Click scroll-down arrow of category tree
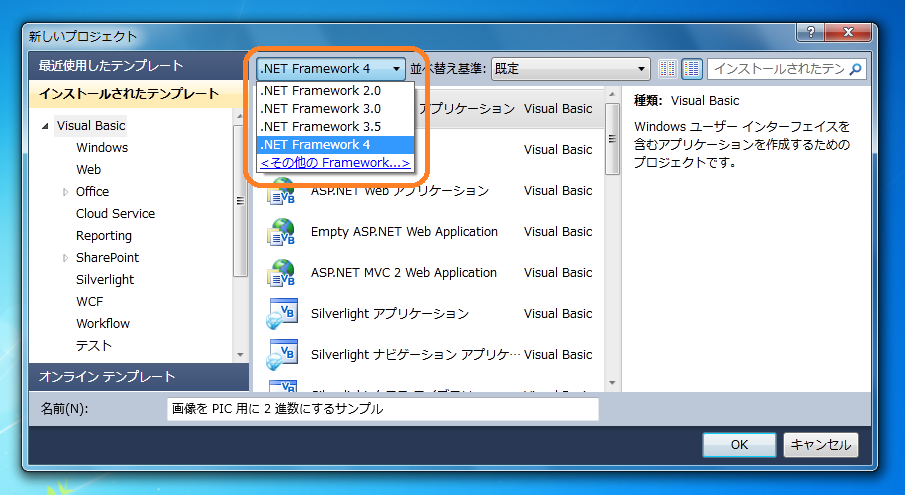This screenshot has width=905, height=495. [240, 355]
